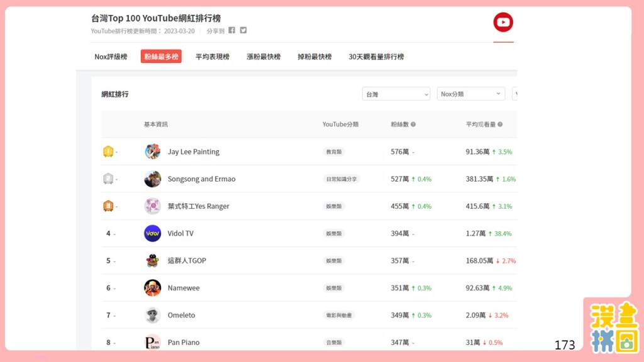Viewport: 644px width, 362px height.
Task: Open the 台灣 region dropdown
Action: pos(396,94)
